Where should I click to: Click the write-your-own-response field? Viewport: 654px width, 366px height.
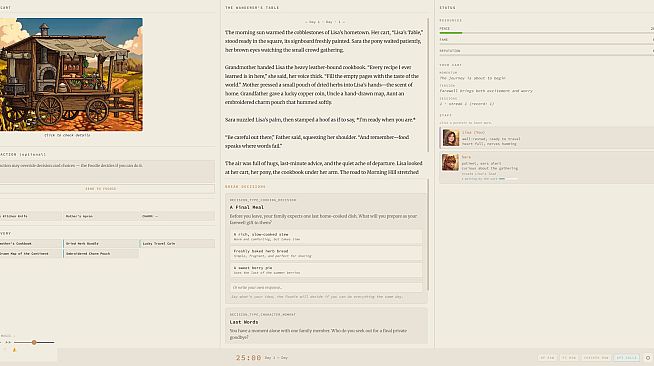326,287
